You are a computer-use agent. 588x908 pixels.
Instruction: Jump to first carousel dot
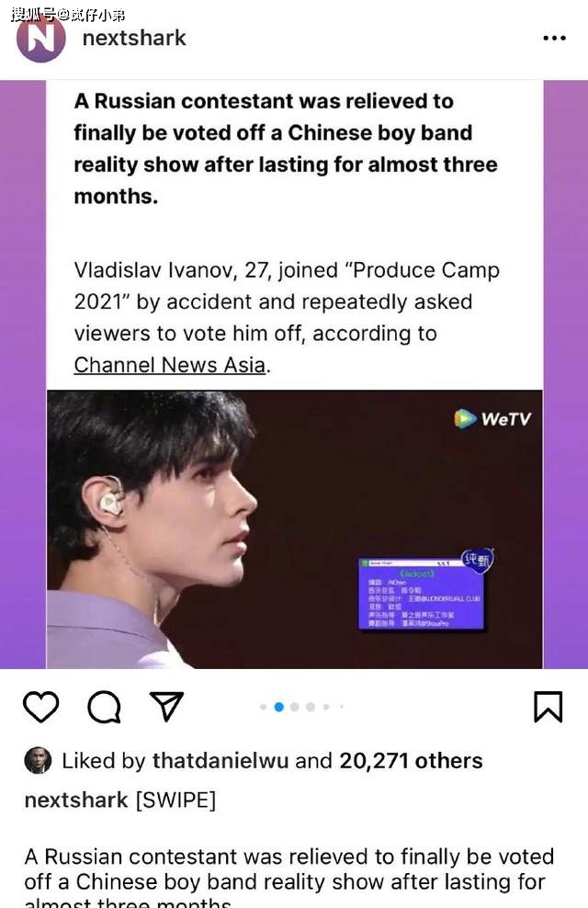[264, 707]
